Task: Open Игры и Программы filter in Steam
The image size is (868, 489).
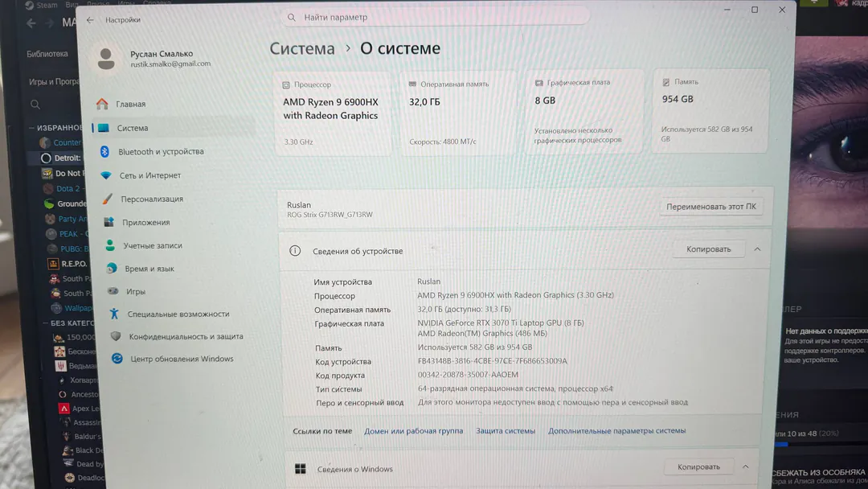Action: [54, 81]
